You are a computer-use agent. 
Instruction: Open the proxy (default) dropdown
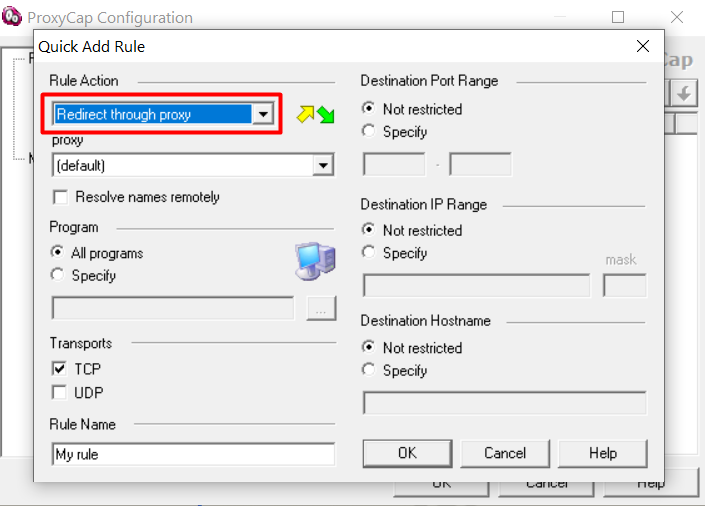(193, 165)
